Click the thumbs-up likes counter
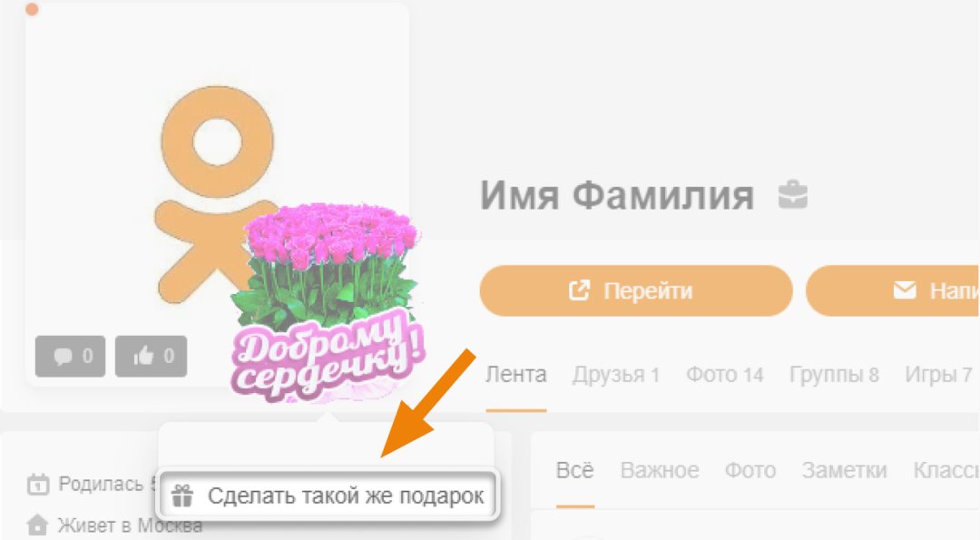 point(152,357)
